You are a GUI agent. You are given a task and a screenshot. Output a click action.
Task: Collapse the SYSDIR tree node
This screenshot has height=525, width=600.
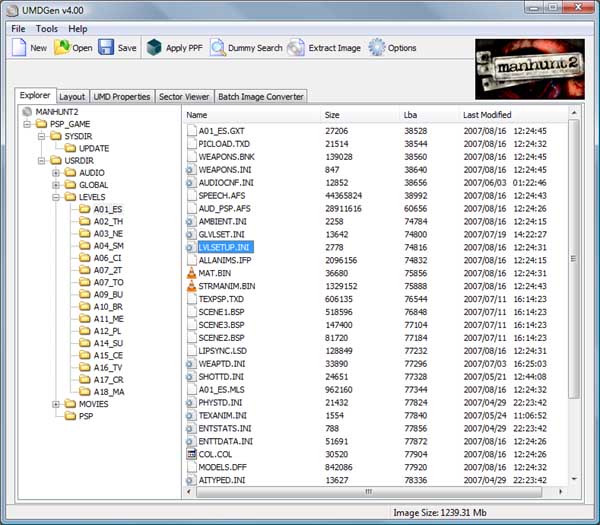[x=41, y=136]
